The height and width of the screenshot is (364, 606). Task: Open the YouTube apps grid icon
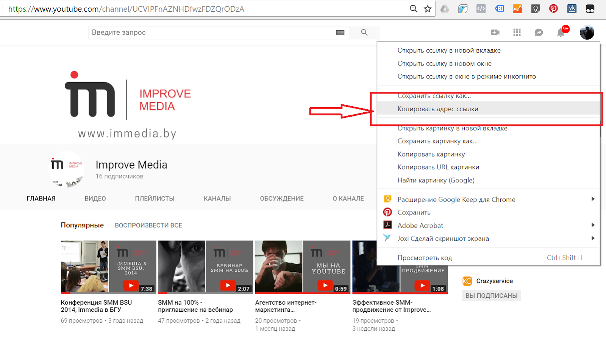(x=517, y=33)
